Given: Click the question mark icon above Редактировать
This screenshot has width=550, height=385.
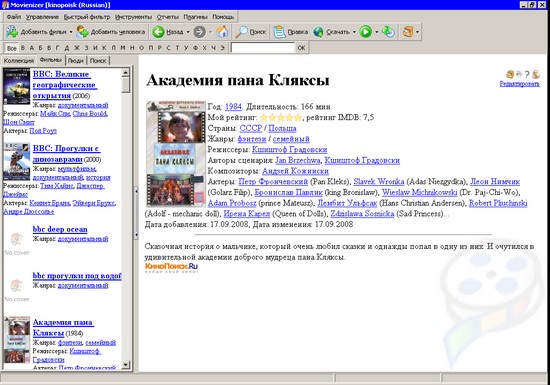Looking at the screenshot, I should point(527,74).
